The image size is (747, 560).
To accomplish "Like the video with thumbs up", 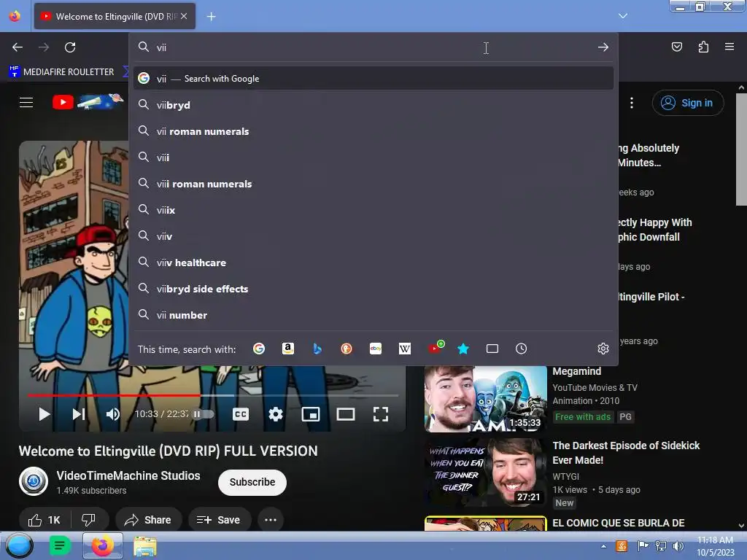I will click(x=44, y=520).
